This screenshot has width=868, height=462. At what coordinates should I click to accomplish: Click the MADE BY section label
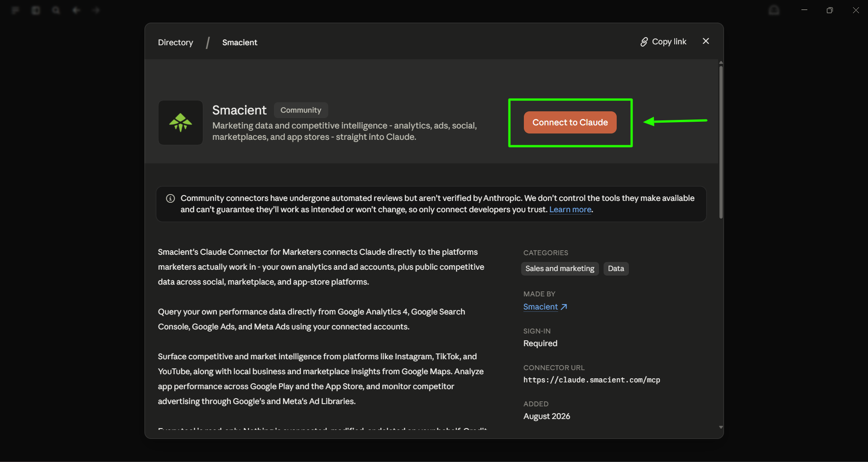[x=539, y=294]
